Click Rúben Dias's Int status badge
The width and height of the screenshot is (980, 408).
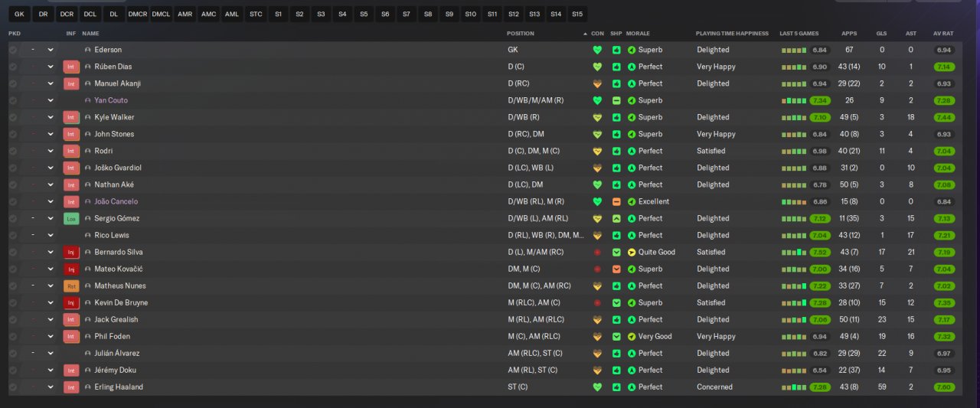click(x=71, y=67)
